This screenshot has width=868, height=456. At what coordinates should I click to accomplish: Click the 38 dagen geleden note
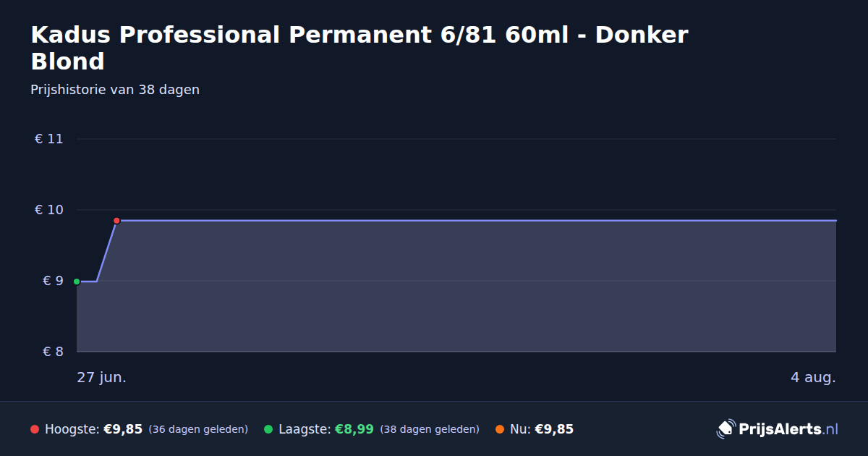click(430, 429)
